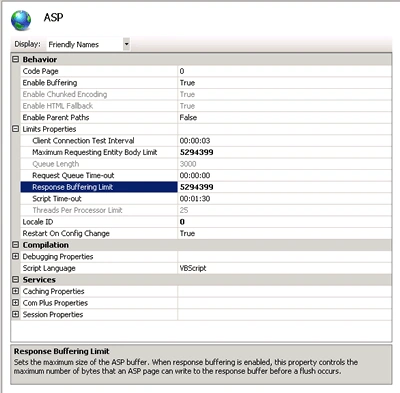The image size is (400, 393).
Task: Click the Response Buffering Limit description heading
Action: 62,351
